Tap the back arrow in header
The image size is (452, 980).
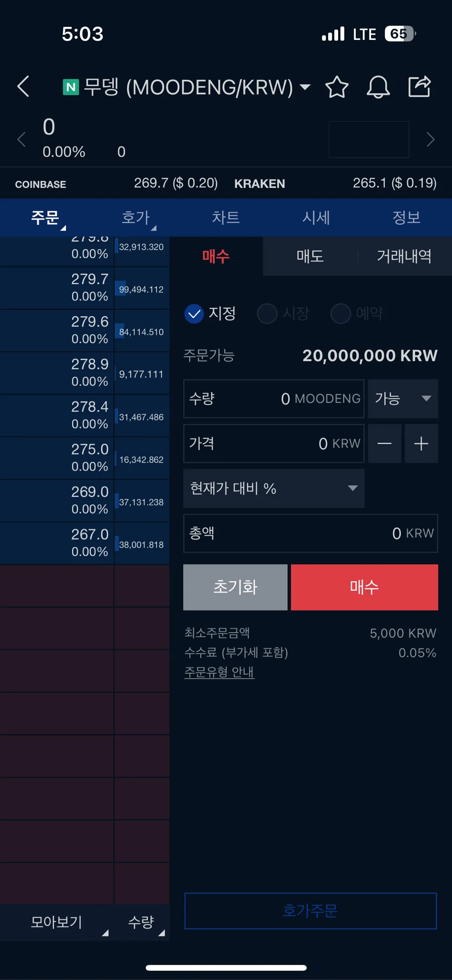pos(23,86)
